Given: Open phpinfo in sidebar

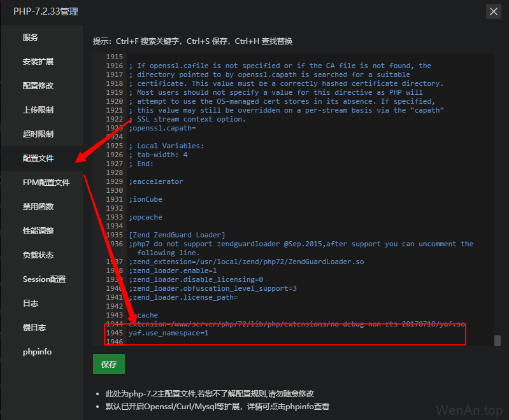Looking at the screenshot, I should [37, 352].
